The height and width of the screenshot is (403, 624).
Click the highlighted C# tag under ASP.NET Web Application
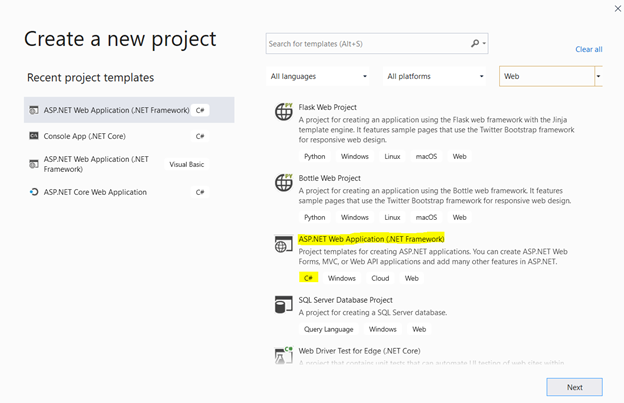(x=308, y=278)
